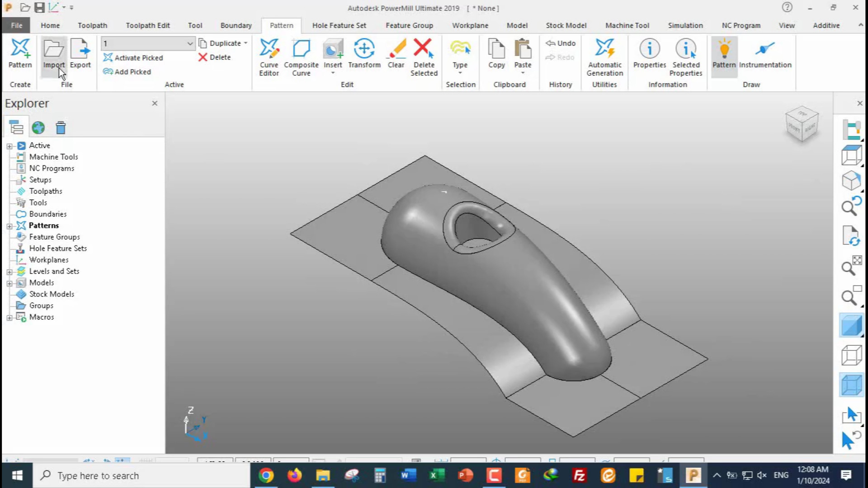Click the zoom to fit magnifier icon
The height and width of the screenshot is (488, 868).
click(x=852, y=267)
